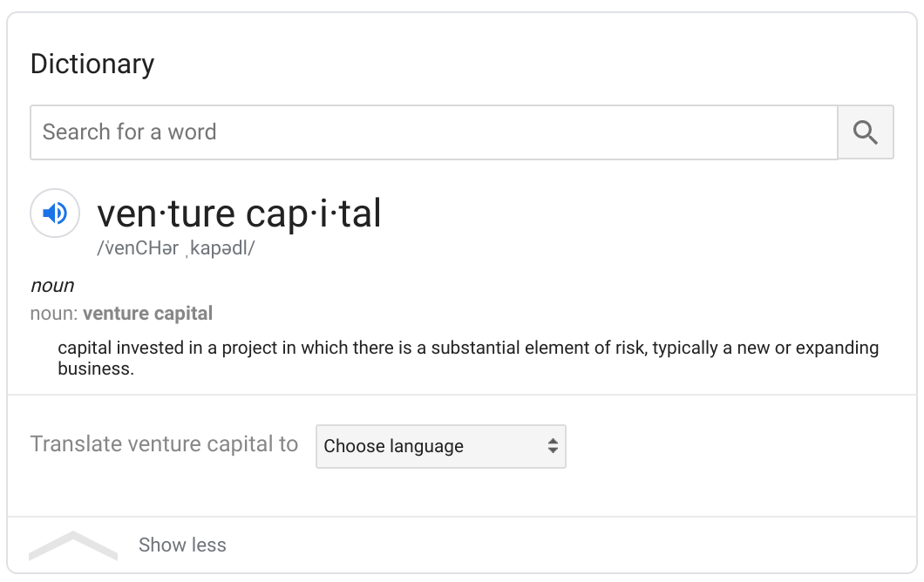Click the gray "noun:" prefix label
The height and width of the screenshot is (582, 924).
click(x=54, y=314)
